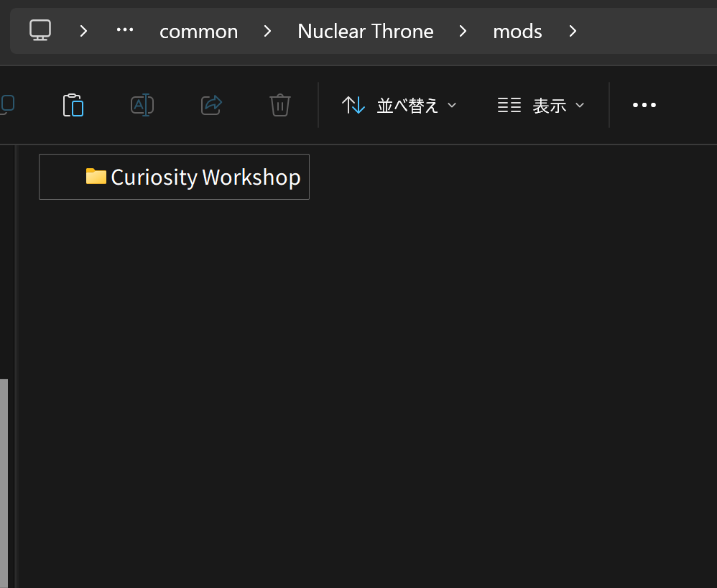Viewport: 717px width, 588px height.
Task: Click the Paste clipboard icon
Action: [x=73, y=105]
